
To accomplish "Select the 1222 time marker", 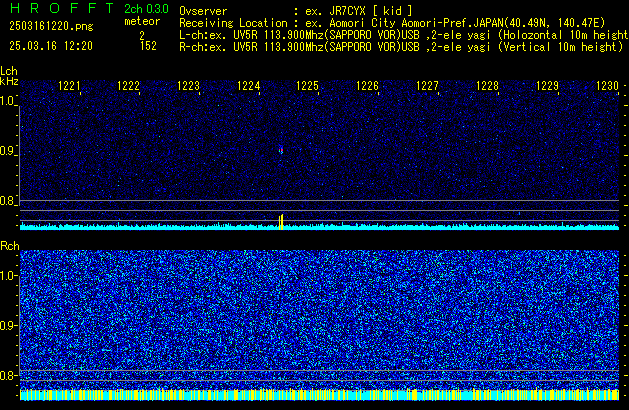I will click(128, 86).
